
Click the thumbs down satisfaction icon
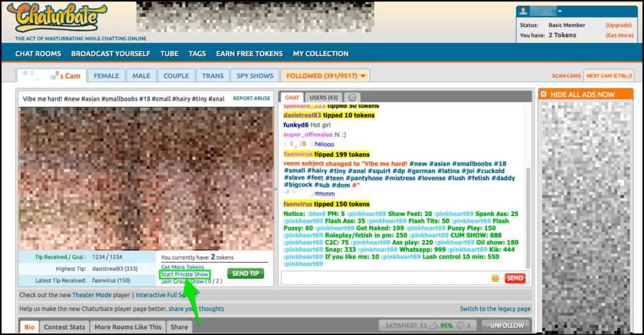click(x=461, y=326)
